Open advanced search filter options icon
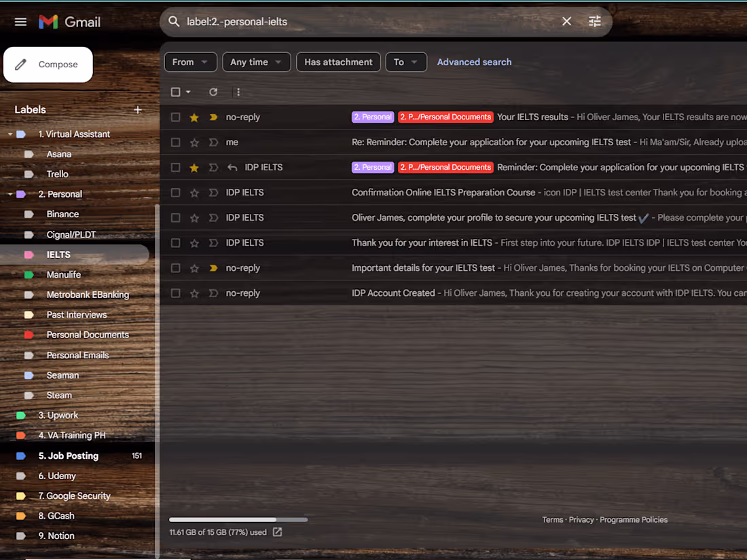747x560 pixels. (x=594, y=21)
